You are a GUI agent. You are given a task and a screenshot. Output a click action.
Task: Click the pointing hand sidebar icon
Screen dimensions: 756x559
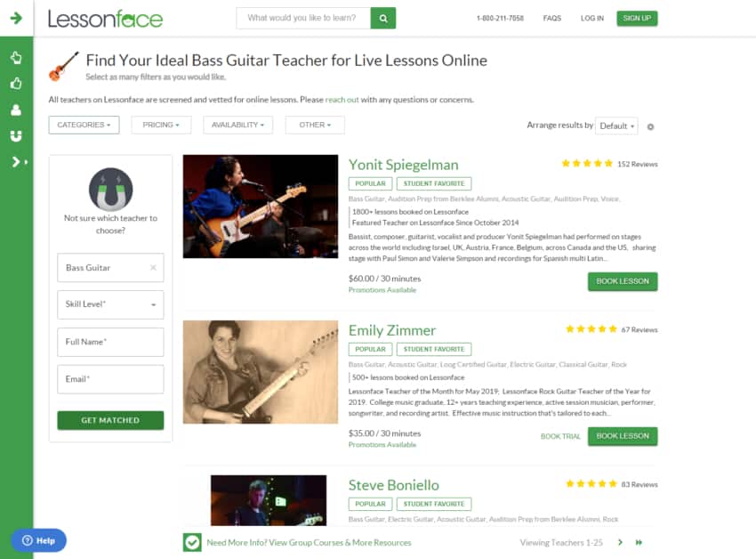pyautogui.click(x=16, y=58)
